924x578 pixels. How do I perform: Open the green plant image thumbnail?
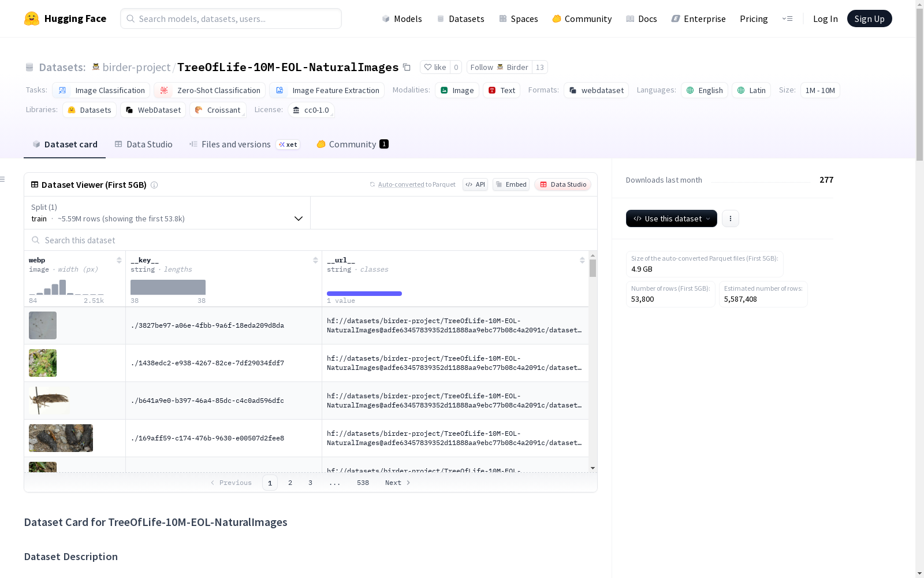tap(43, 363)
